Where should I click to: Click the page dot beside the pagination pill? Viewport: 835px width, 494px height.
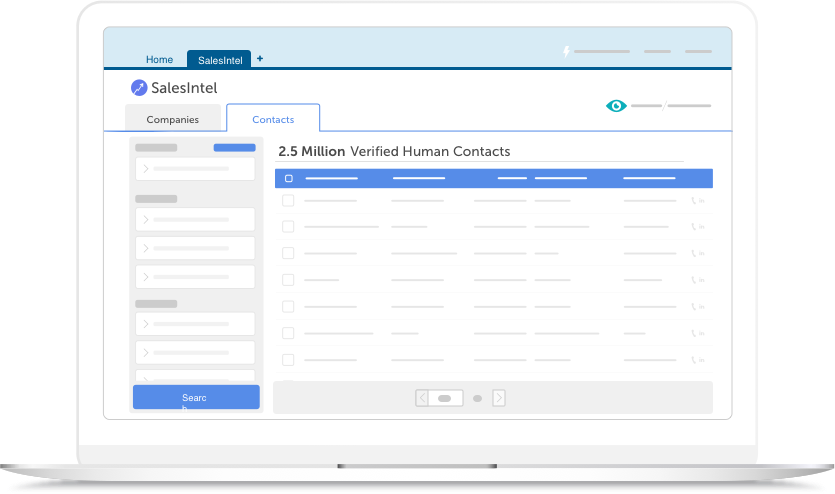[478, 398]
